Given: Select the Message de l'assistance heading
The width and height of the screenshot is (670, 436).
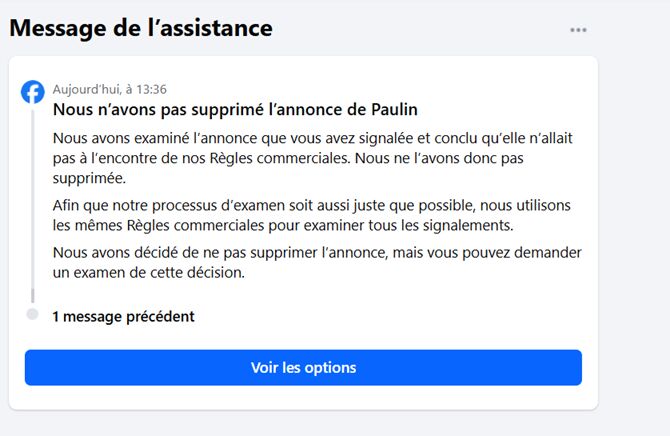Looking at the screenshot, I should click(141, 28).
